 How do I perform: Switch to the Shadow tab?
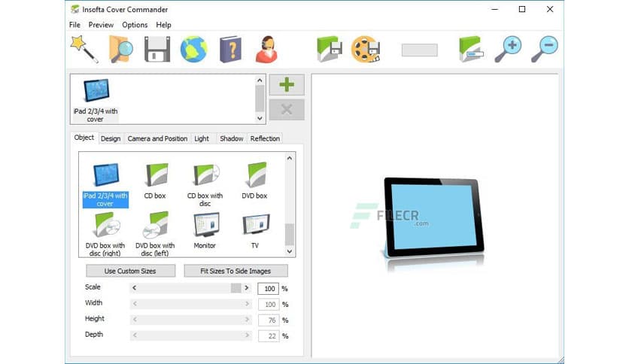(x=232, y=138)
